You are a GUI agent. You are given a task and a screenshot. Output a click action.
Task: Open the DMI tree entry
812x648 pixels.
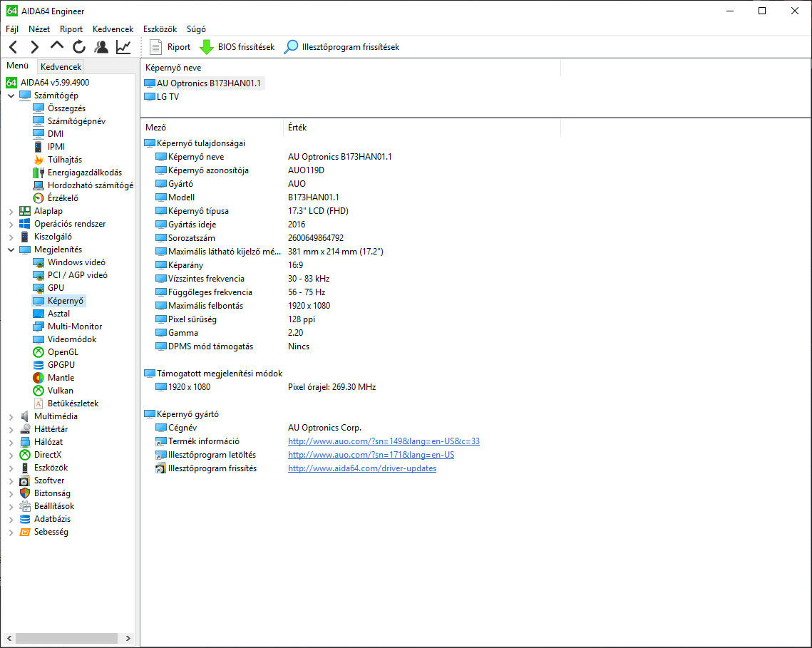[x=56, y=133]
